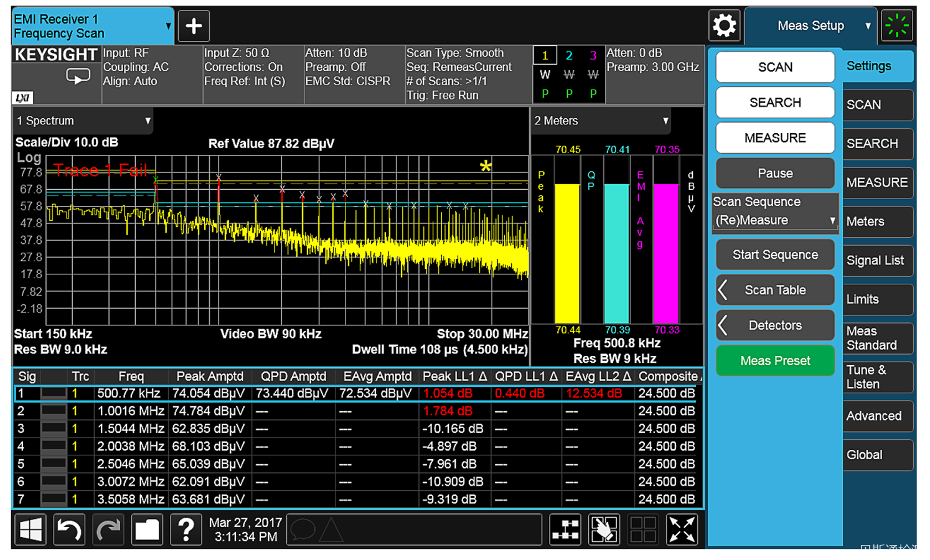The width and height of the screenshot is (930, 560).
Task: Select trace 1 in the trace indicator
Action: [x=545, y=56]
